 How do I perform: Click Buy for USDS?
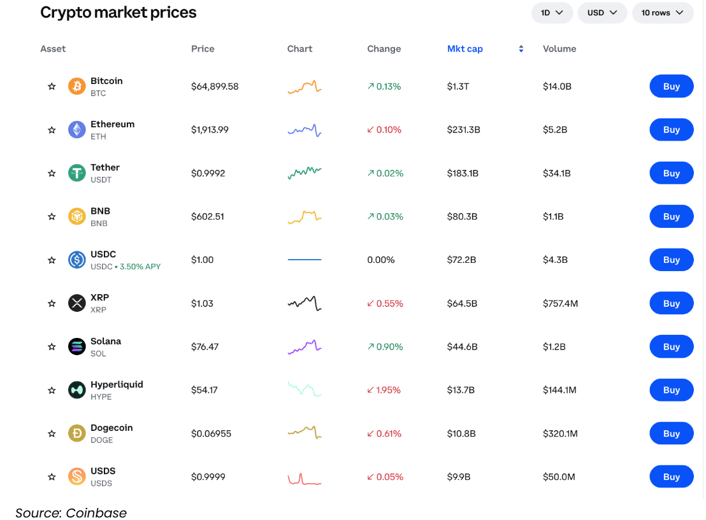pyautogui.click(x=671, y=476)
